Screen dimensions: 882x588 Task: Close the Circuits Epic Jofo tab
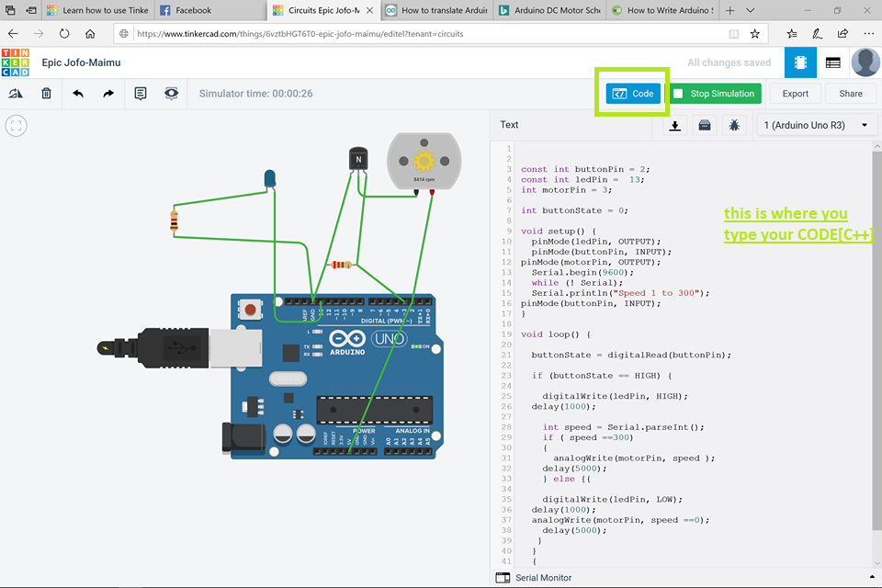[x=369, y=10]
